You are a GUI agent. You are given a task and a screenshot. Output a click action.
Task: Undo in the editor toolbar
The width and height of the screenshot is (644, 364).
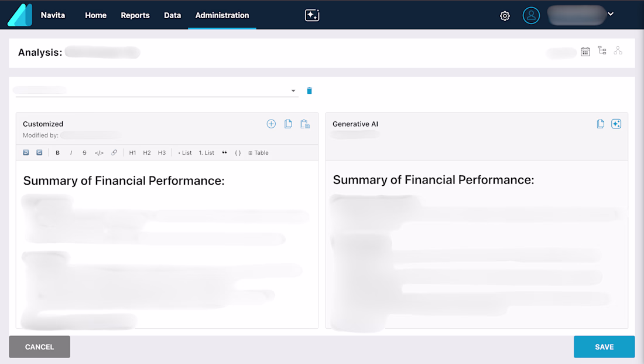(x=26, y=152)
